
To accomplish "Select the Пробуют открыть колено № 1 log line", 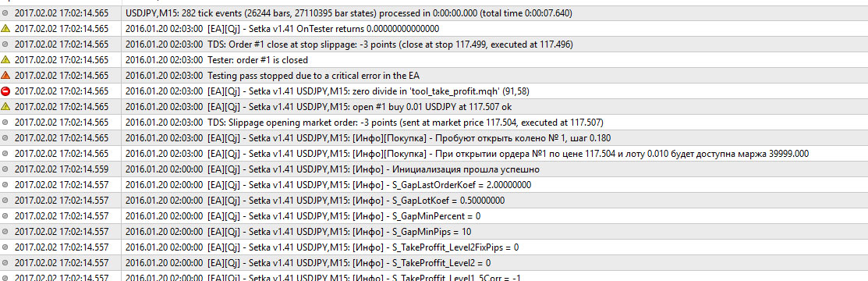I will pyautogui.click(x=368, y=138).
